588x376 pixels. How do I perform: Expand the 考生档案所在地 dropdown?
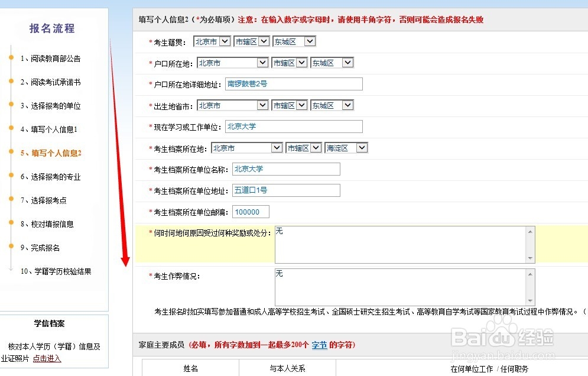click(x=246, y=147)
